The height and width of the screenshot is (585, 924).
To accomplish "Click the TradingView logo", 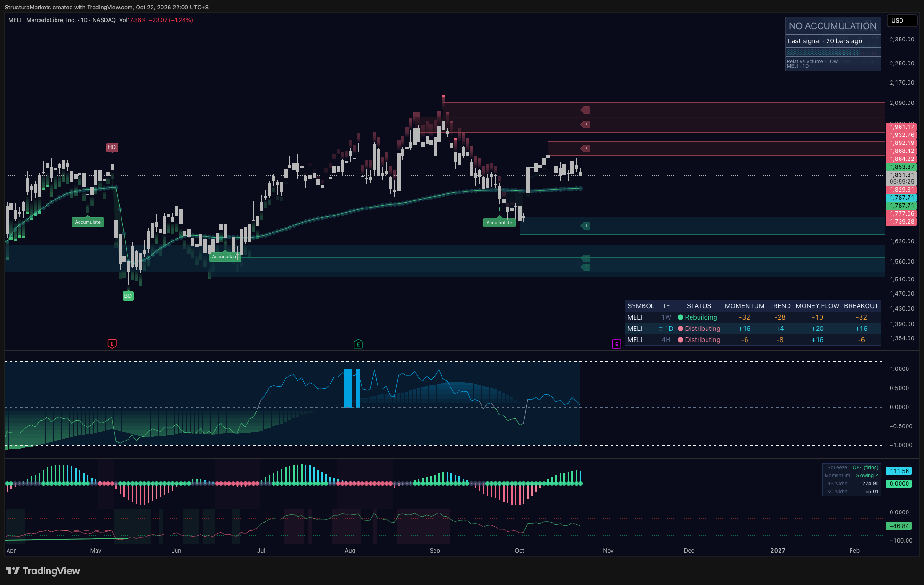I will (43, 571).
